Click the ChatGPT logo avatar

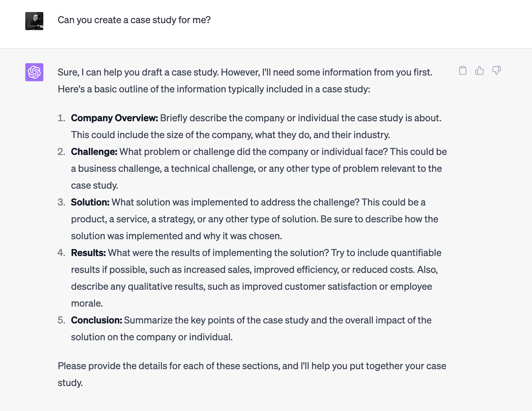[34, 72]
